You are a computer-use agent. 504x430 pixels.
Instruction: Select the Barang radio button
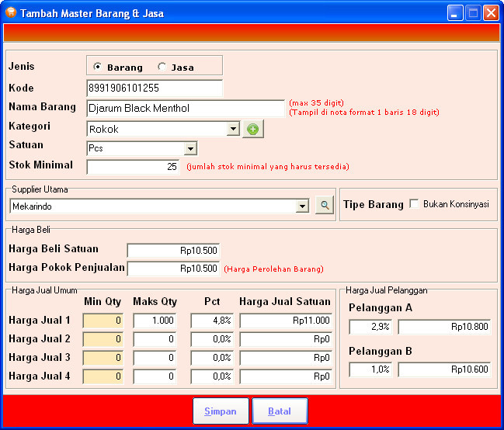(x=97, y=67)
